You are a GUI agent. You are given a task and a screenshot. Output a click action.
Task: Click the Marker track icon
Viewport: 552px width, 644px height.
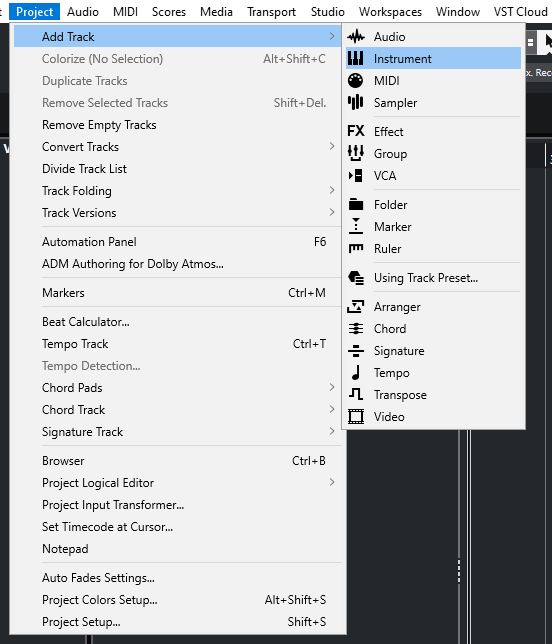coord(356,226)
